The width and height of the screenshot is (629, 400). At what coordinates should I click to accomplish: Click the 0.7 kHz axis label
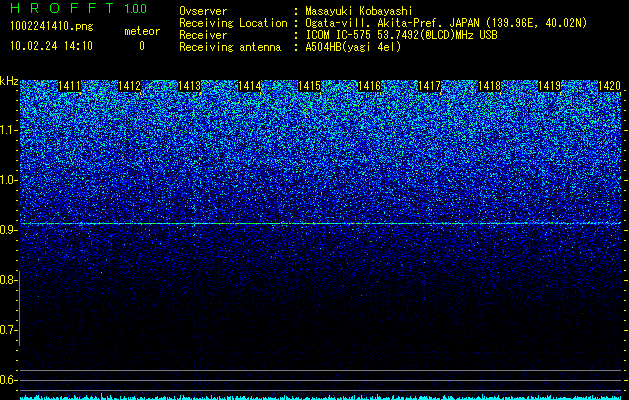coord(8,330)
